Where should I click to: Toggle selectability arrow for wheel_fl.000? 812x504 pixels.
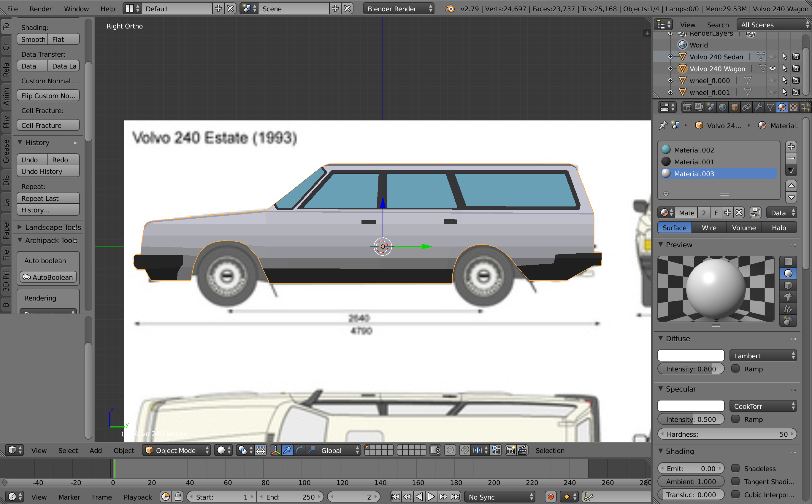coord(784,80)
